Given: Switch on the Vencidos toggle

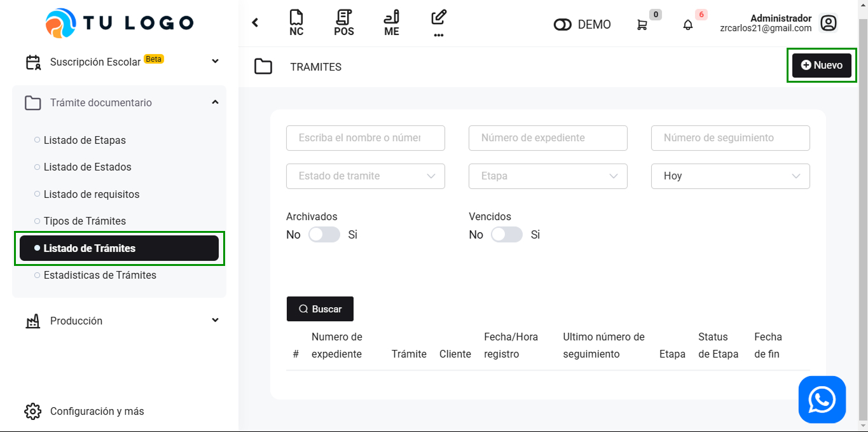Looking at the screenshot, I should coord(507,235).
